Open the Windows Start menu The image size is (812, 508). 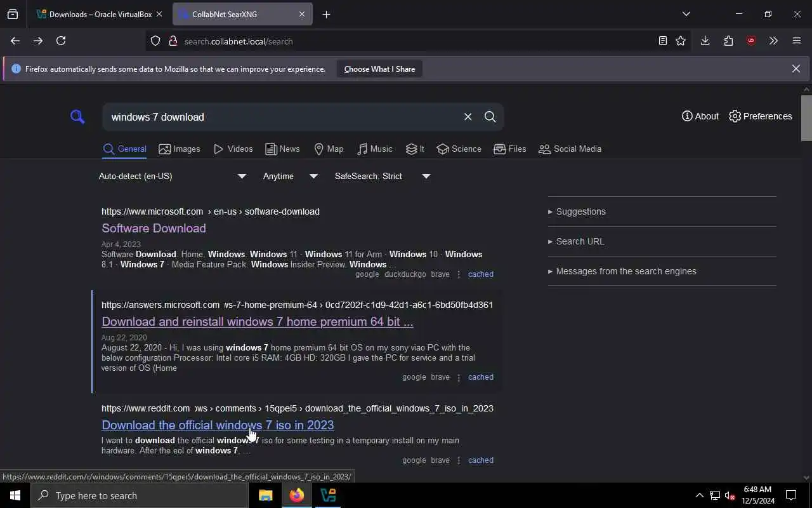[x=15, y=495]
